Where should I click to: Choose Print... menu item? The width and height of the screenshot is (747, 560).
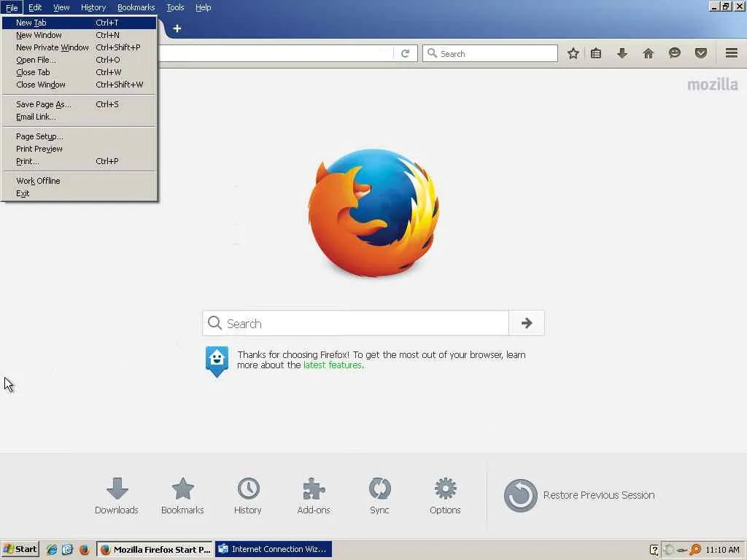[79, 161]
